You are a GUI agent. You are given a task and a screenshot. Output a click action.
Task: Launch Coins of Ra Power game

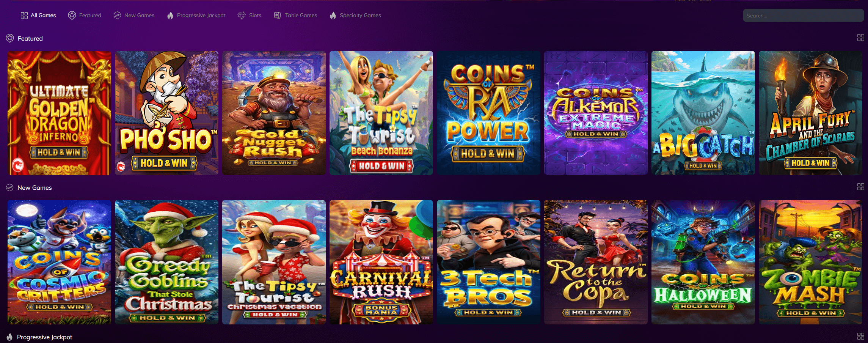click(x=488, y=113)
